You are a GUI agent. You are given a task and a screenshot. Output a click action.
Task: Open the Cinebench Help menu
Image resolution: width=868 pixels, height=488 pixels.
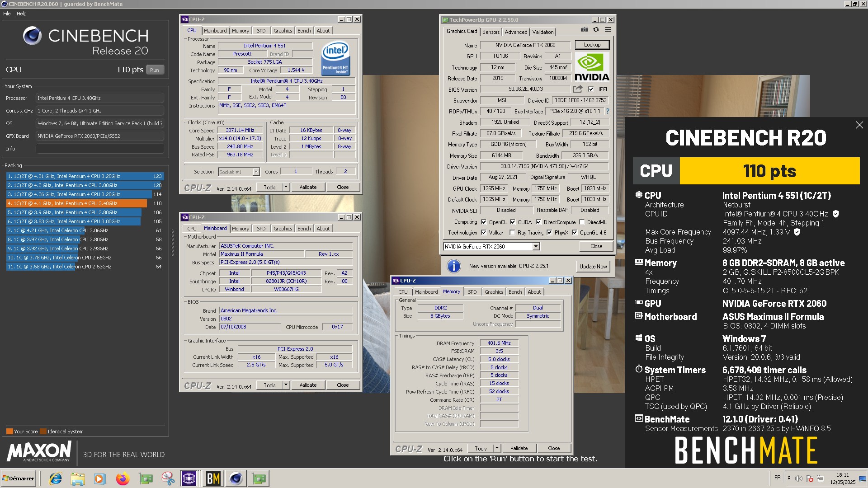coord(22,14)
